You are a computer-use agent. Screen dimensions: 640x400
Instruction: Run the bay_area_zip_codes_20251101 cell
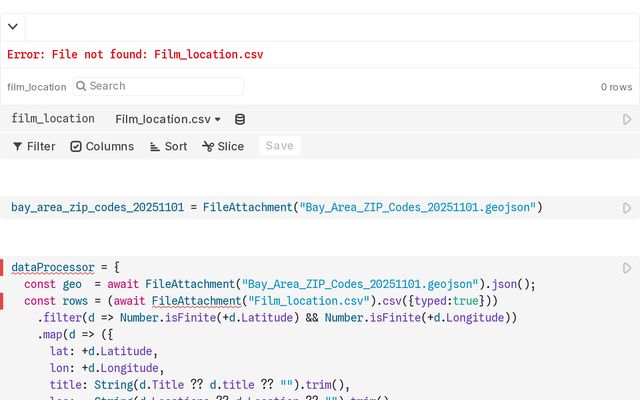pyautogui.click(x=627, y=208)
